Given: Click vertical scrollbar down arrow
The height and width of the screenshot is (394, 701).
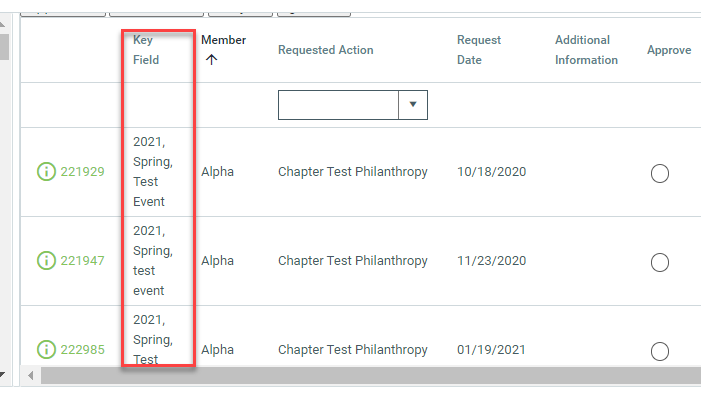Looking at the screenshot, I should click(x=2, y=375).
